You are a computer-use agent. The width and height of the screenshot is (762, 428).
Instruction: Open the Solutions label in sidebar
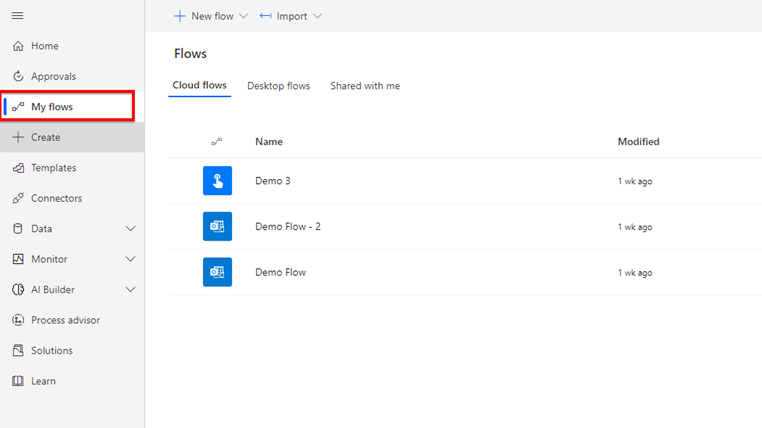tap(52, 350)
